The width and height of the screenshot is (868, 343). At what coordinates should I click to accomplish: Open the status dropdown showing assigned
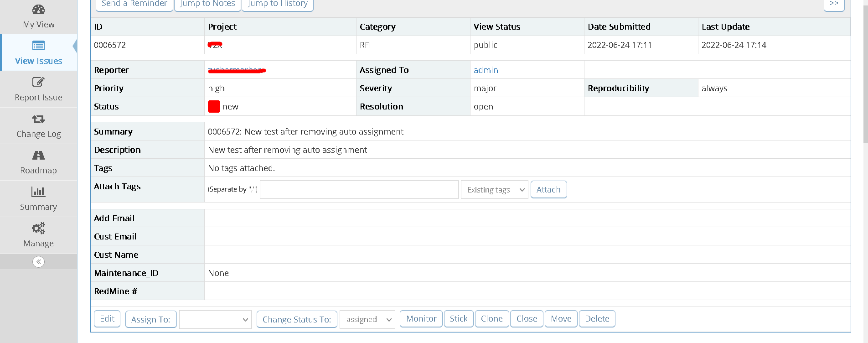367,319
